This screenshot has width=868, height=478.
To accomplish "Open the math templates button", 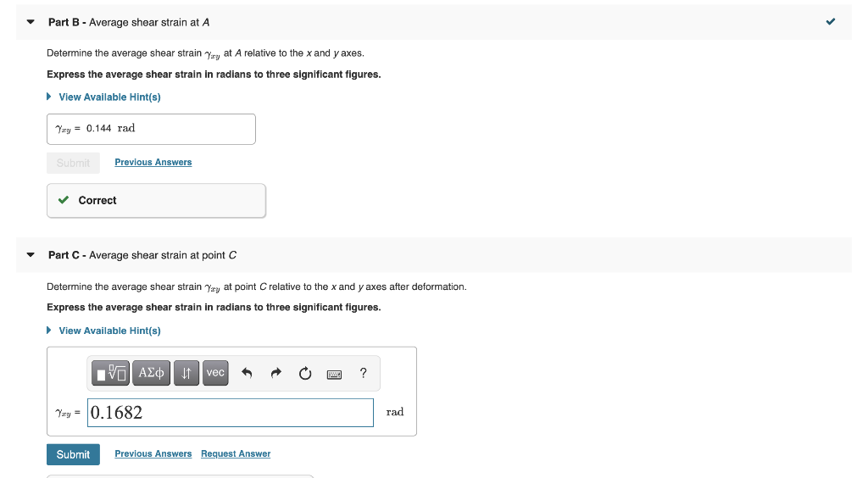I will coord(111,373).
